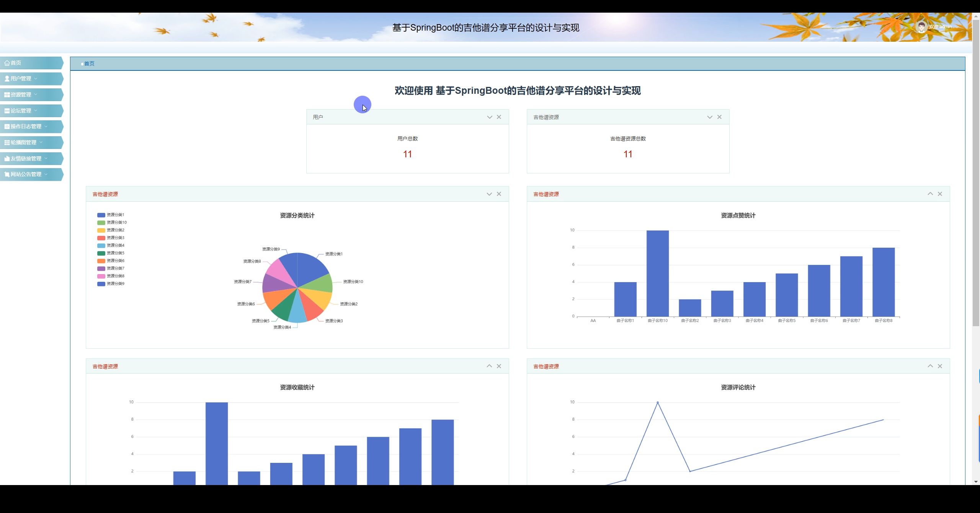Viewport: 980px width, 513px height.
Task: Expand the 论坛管理 menu item
Action: coord(21,111)
